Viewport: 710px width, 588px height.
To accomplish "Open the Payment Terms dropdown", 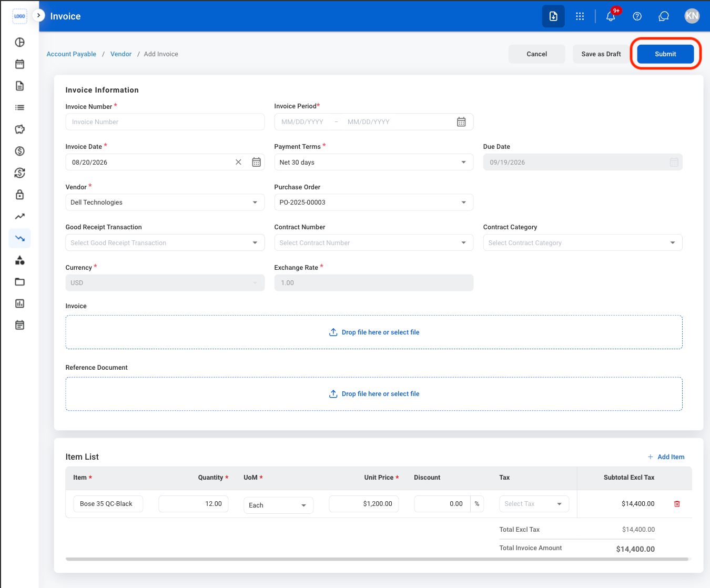I will pos(374,162).
